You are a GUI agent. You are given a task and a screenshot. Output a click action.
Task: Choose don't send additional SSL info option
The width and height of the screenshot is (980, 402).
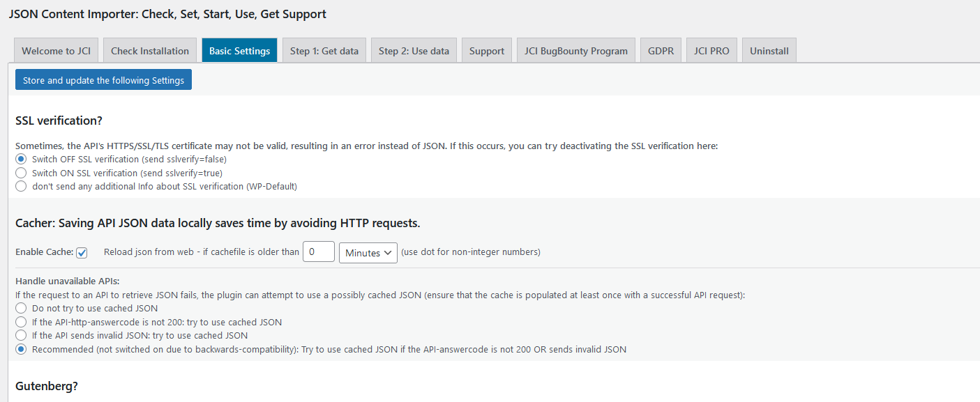tap(21, 186)
